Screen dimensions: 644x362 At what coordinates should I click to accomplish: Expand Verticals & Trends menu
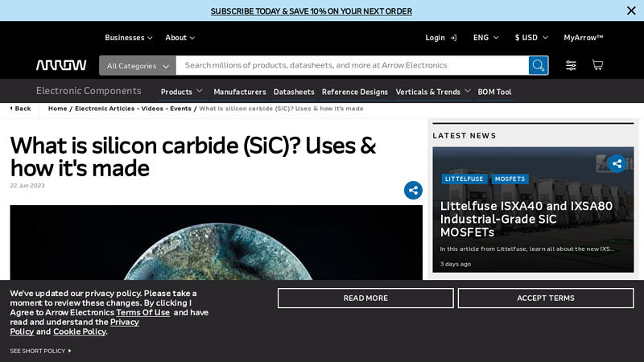pos(432,92)
